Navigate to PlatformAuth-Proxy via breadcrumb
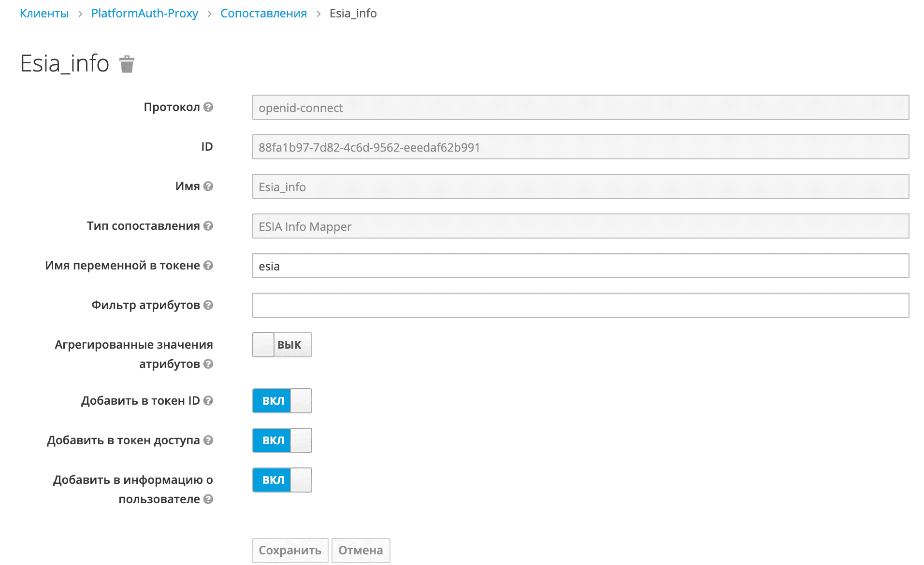This screenshot has height=565, width=924. [x=144, y=13]
